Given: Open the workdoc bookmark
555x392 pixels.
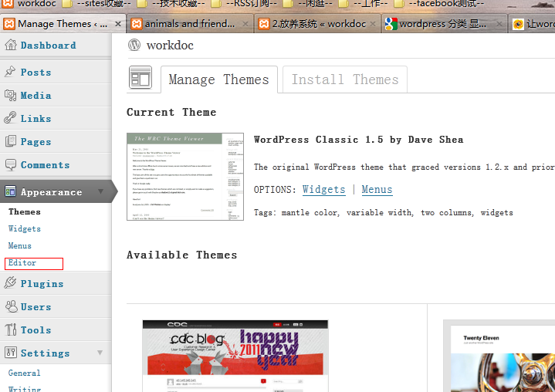Looking at the screenshot, I should pos(29,4).
